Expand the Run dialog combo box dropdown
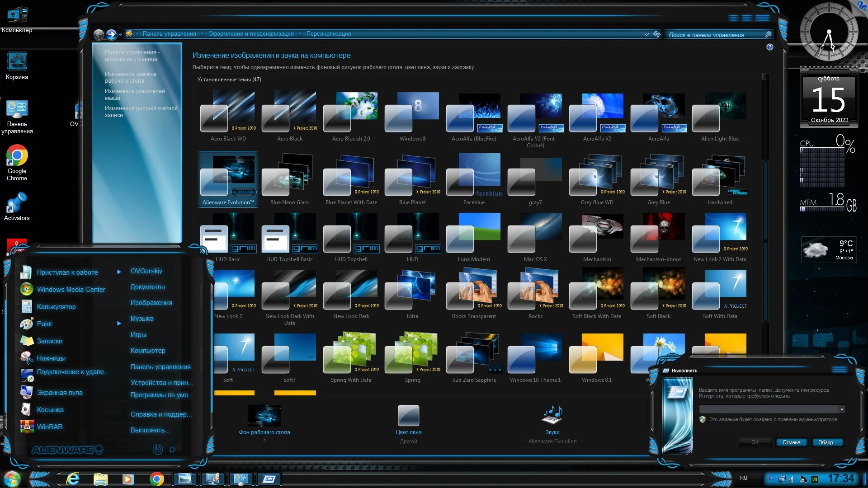868x488 pixels. tap(842, 409)
